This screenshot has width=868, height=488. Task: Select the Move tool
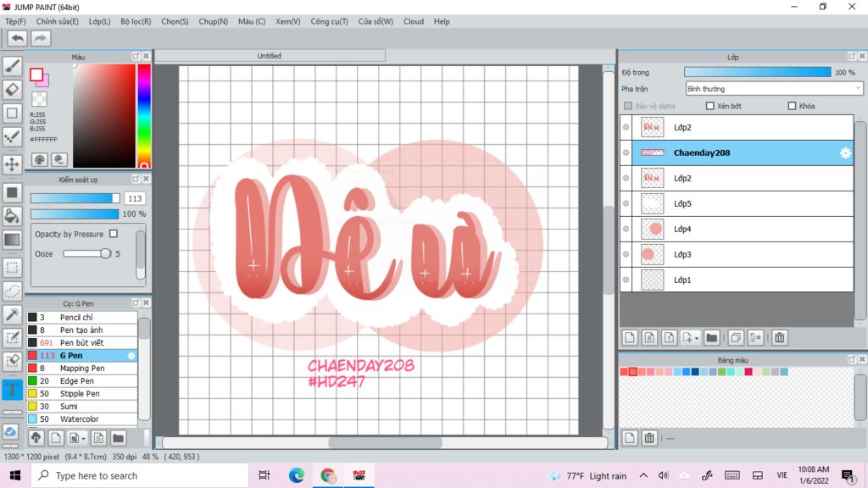12,164
